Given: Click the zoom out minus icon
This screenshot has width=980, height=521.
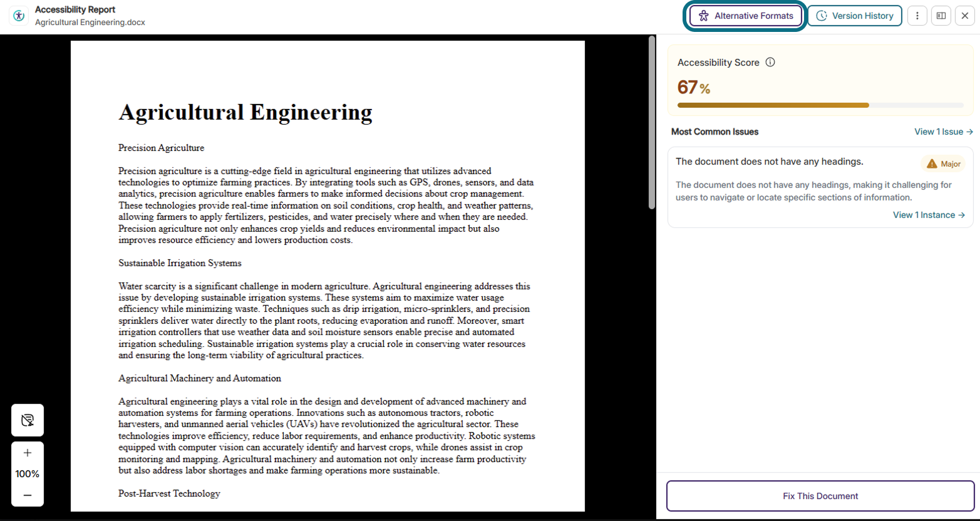Looking at the screenshot, I should click(x=28, y=495).
